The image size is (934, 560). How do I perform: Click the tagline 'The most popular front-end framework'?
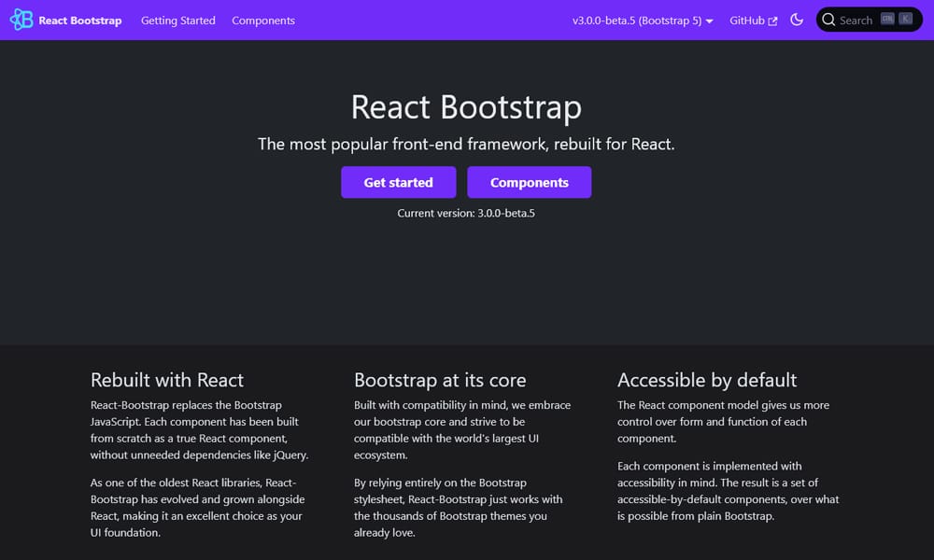(x=402, y=144)
